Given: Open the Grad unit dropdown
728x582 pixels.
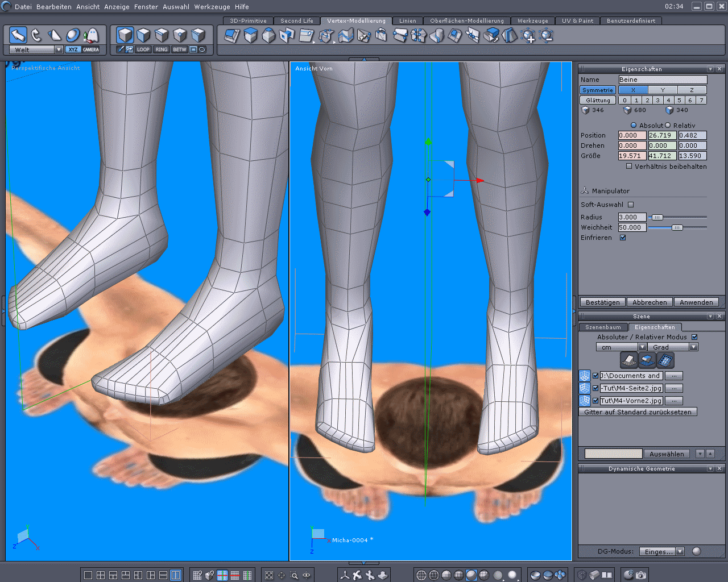Looking at the screenshot, I should [693, 347].
